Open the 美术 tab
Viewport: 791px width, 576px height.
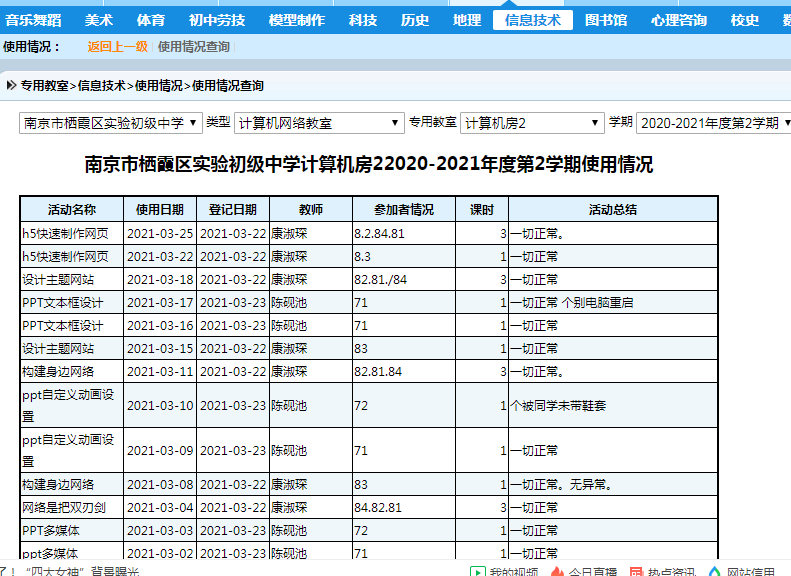pyautogui.click(x=99, y=20)
